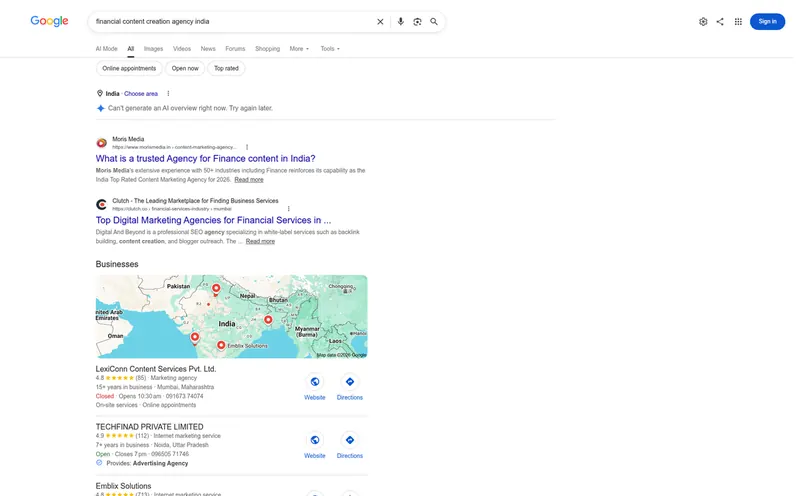Screen dimensions: 800x496
Task: Get TECHFINAD Directions icon
Action: click(349, 440)
